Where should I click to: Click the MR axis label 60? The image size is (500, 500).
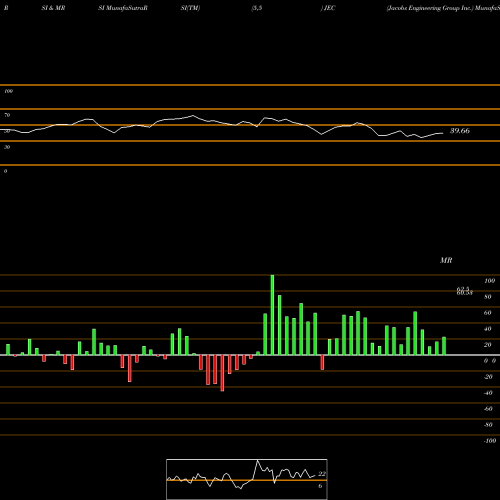point(488,313)
